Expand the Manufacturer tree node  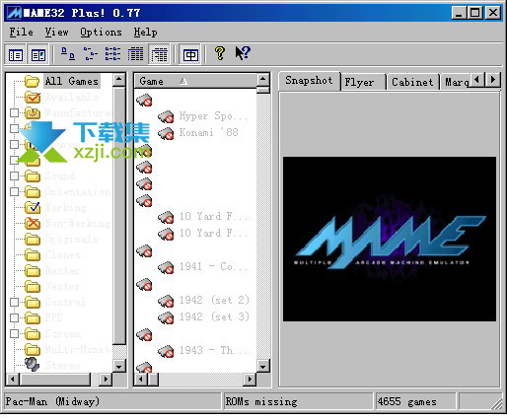[14, 112]
